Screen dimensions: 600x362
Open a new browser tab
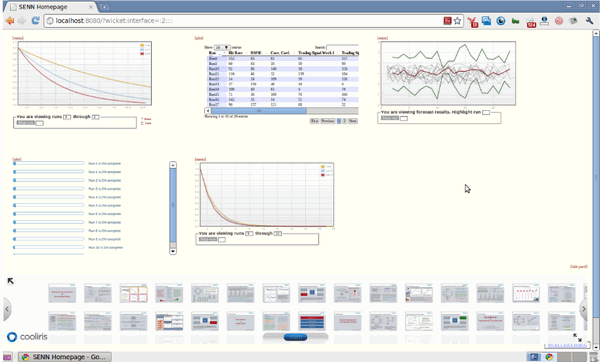pos(104,7)
